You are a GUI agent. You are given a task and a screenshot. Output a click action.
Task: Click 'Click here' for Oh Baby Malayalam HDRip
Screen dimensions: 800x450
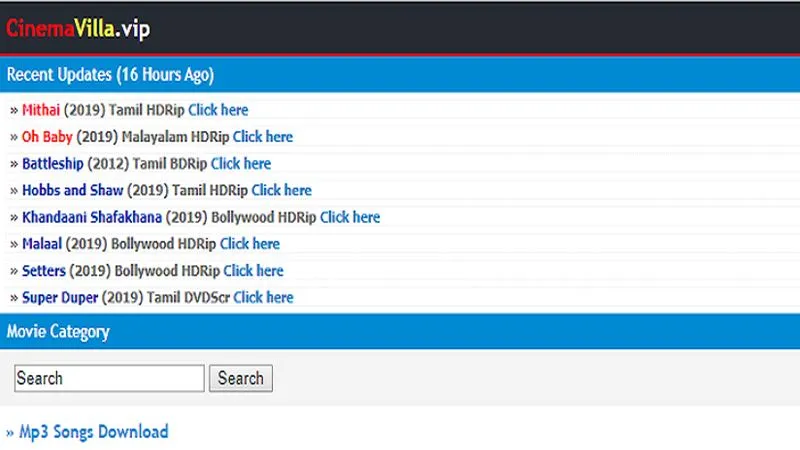point(263,137)
